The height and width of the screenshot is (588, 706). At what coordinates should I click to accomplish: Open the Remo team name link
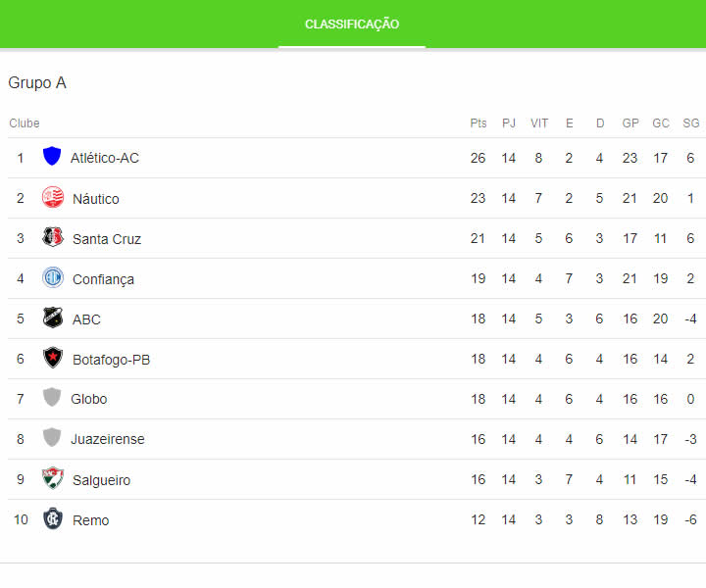tap(91, 520)
